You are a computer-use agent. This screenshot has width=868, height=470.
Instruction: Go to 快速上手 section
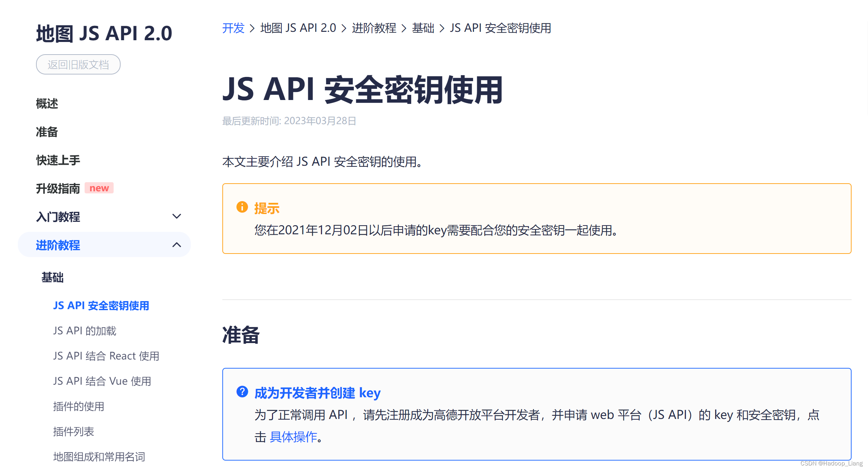(58, 160)
